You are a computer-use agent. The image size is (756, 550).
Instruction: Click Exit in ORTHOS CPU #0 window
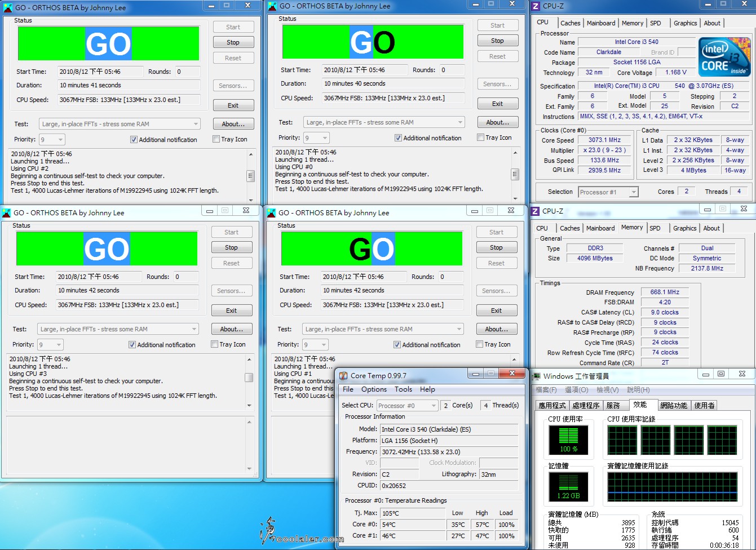497,104
